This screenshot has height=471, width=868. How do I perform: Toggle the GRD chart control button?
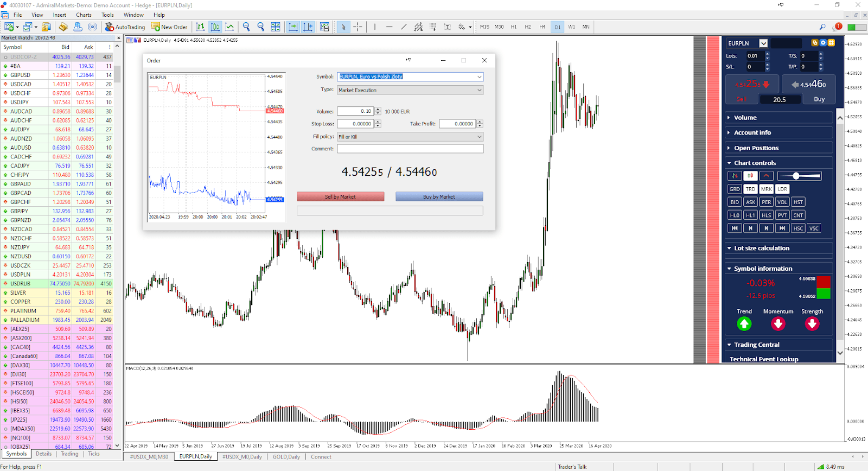[735, 189]
